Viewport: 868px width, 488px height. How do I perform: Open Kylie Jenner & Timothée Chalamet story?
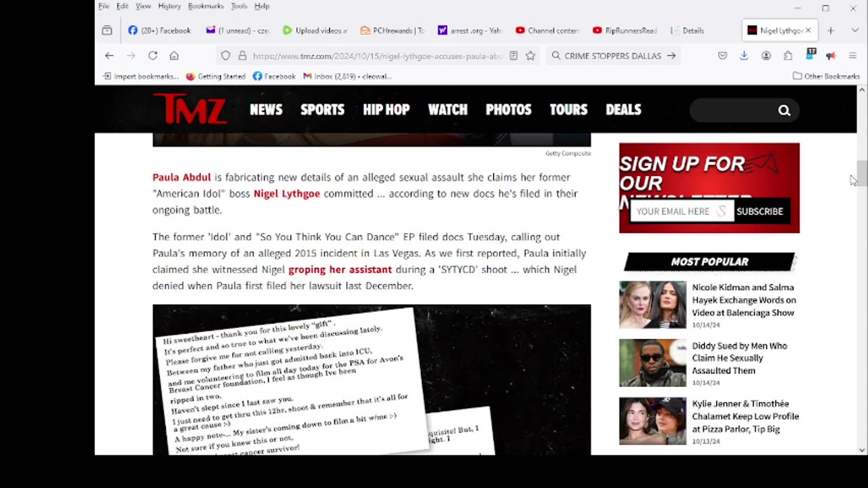(x=745, y=416)
